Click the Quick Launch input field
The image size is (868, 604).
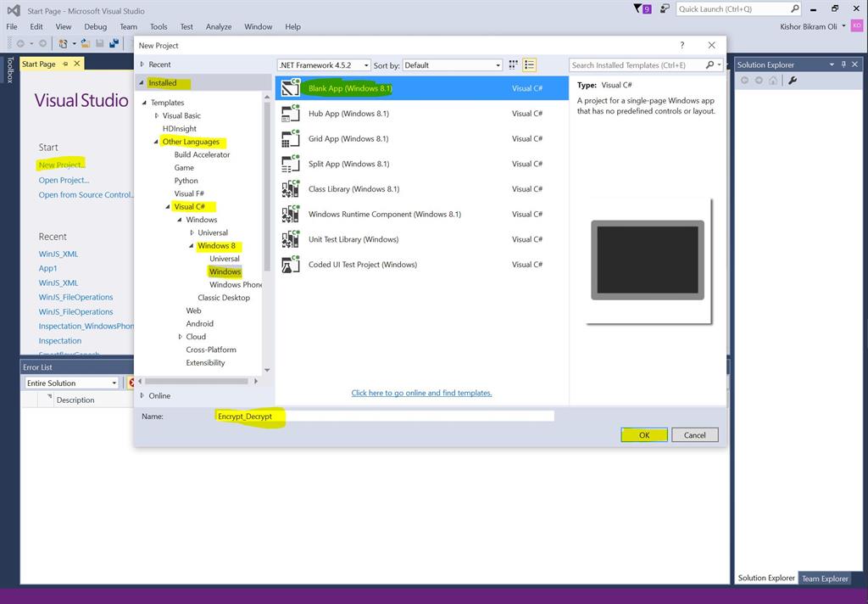[733, 8]
